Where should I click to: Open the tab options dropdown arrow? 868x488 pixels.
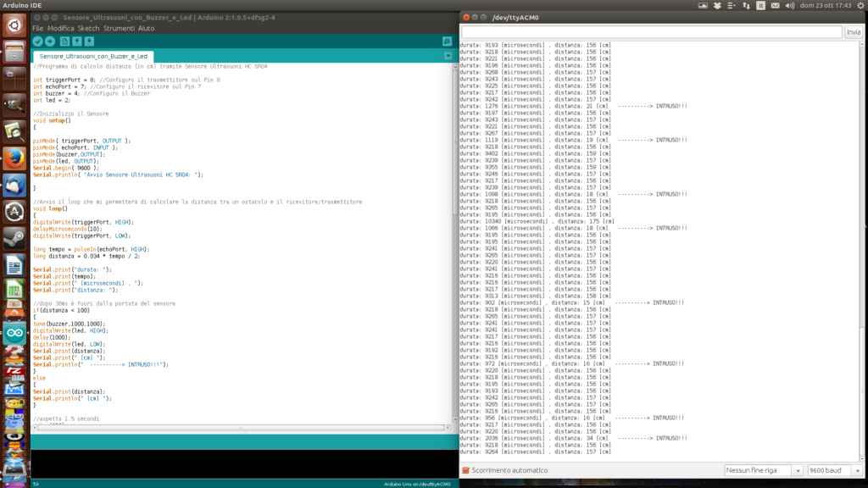coord(448,56)
